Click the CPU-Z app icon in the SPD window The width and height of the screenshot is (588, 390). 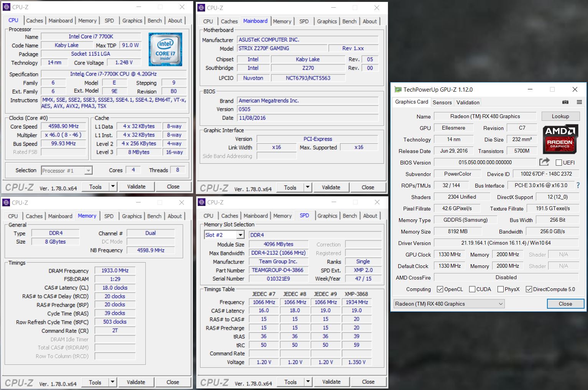pyautogui.click(x=202, y=202)
